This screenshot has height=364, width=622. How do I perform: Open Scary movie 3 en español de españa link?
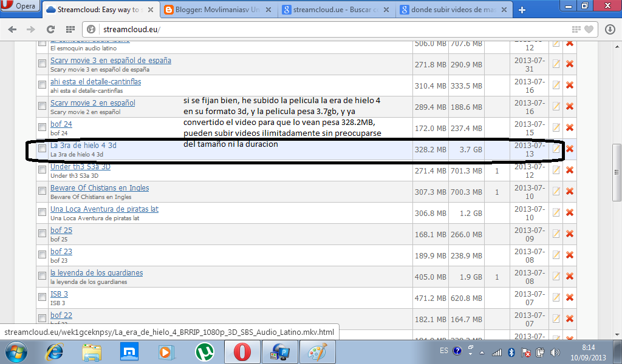(111, 60)
